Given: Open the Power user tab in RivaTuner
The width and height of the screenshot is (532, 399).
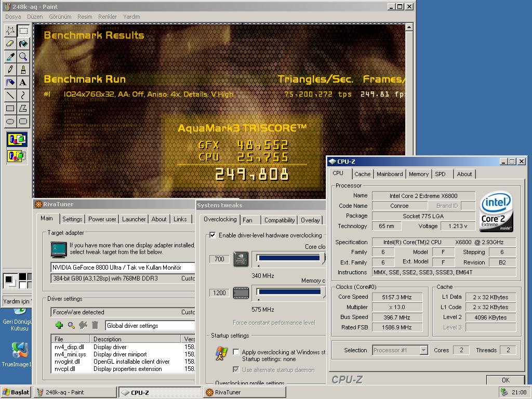Looking at the screenshot, I should (x=102, y=219).
